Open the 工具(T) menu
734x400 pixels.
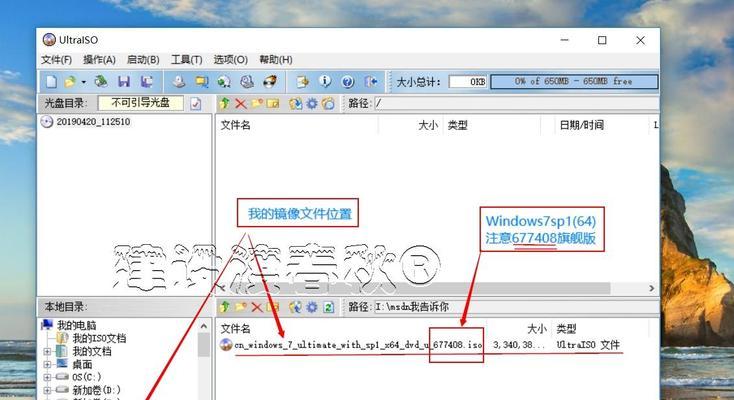click(x=186, y=60)
